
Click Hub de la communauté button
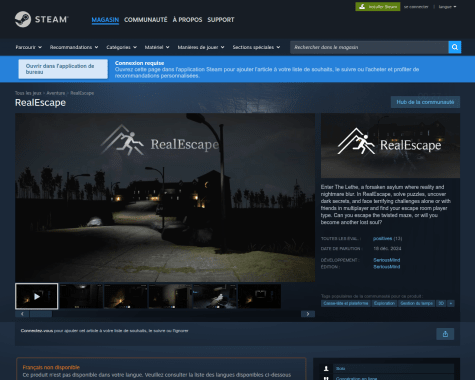(x=425, y=102)
